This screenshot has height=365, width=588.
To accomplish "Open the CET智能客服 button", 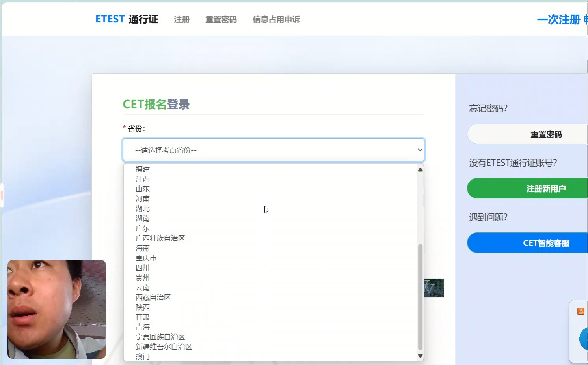I will pos(527,243).
